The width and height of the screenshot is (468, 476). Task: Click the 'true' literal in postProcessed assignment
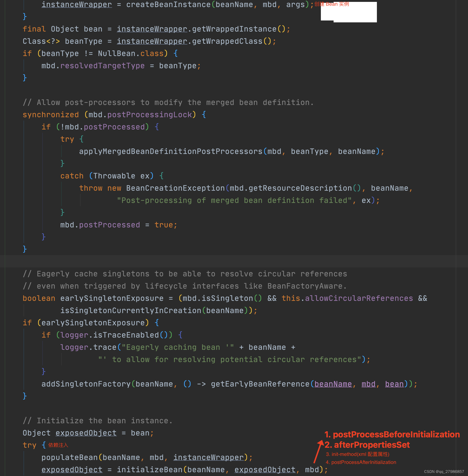tap(164, 225)
